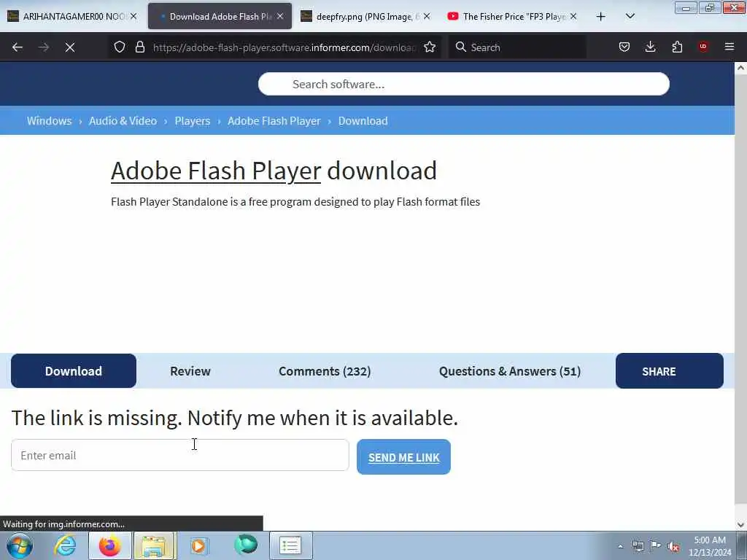This screenshot has height=560, width=747.
Task: Close the deepfry.png tab
Action: pos(427,16)
